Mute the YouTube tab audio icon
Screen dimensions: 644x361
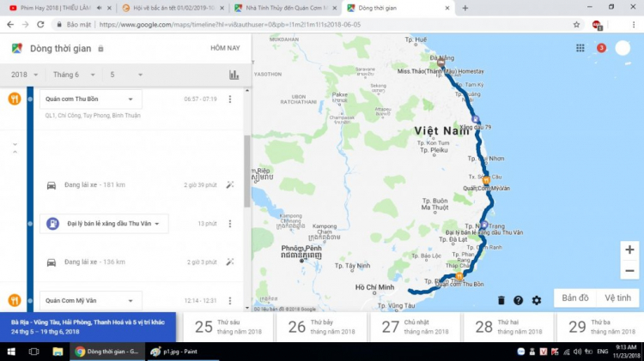pos(100,8)
